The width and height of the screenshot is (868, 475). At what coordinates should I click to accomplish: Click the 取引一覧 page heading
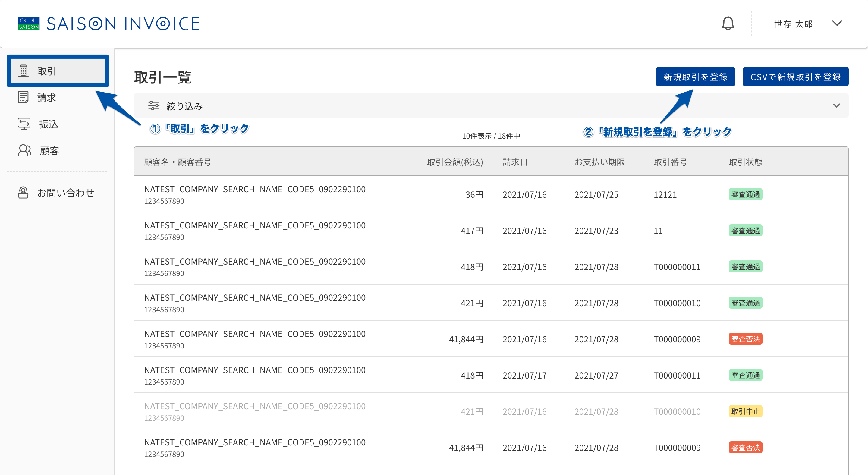[x=163, y=77]
